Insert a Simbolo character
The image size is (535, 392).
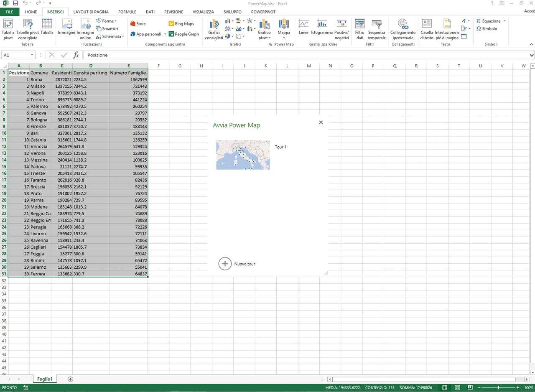(487, 29)
